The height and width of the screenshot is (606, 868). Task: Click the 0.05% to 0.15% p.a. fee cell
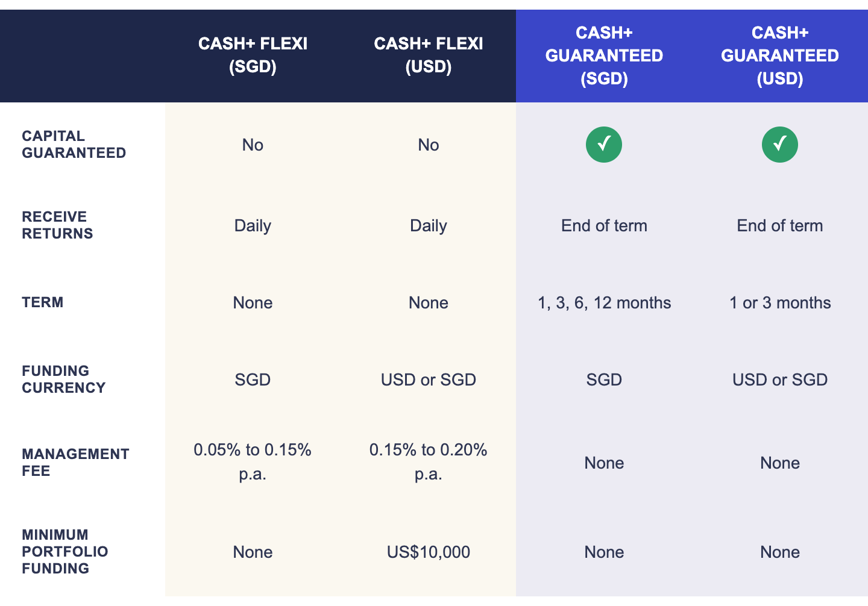(253, 462)
